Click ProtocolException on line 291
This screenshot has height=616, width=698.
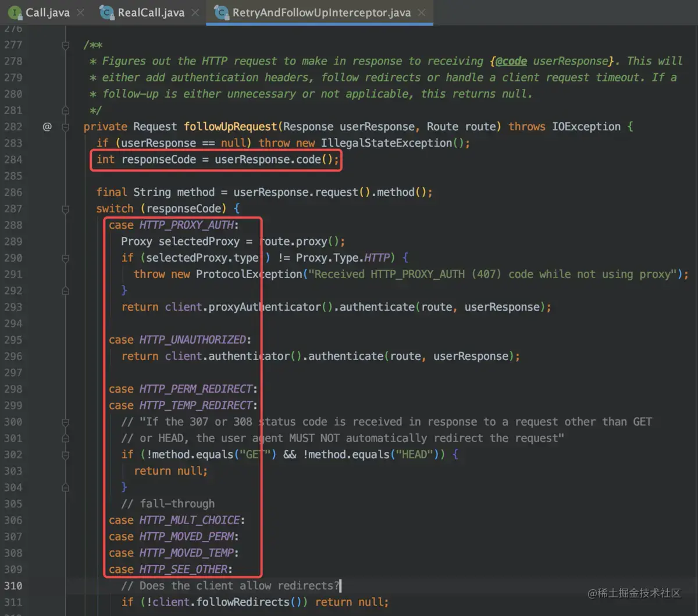point(249,274)
